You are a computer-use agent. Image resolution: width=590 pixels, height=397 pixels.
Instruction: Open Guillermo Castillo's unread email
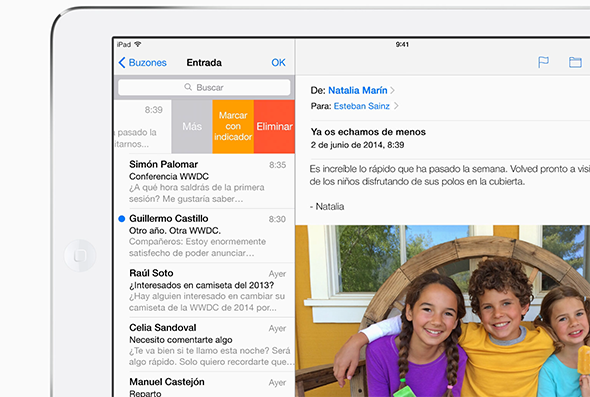point(204,236)
